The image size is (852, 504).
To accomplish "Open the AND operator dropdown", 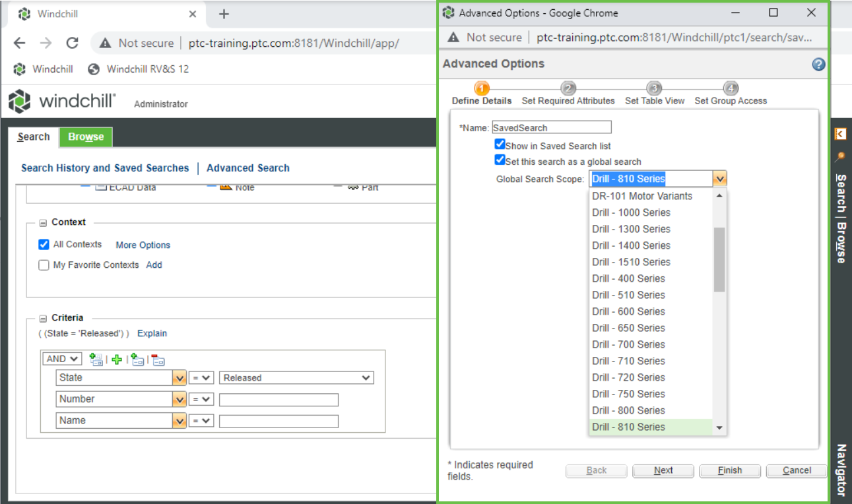I will [62, 359].
